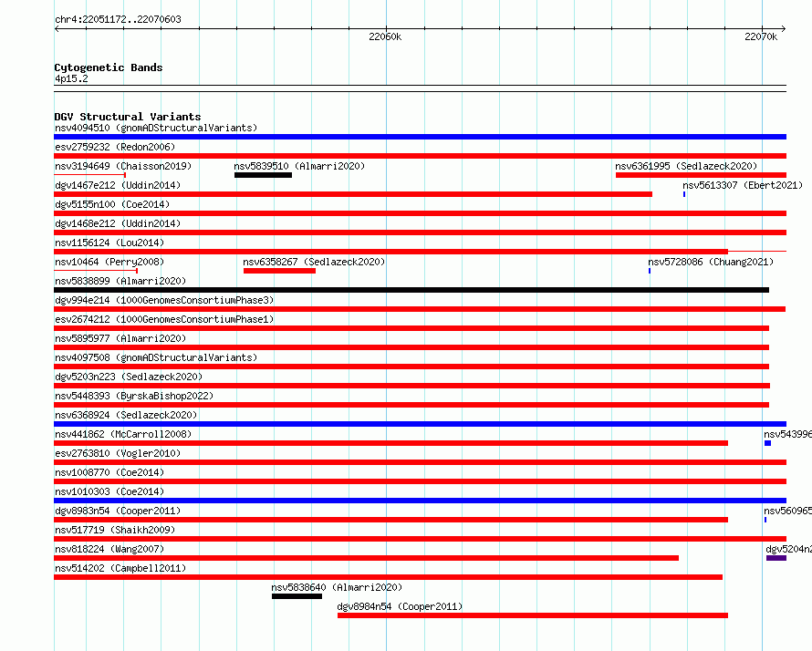Click nsv5448393 (ByrskaBishop2022) label

coord(134,396)
